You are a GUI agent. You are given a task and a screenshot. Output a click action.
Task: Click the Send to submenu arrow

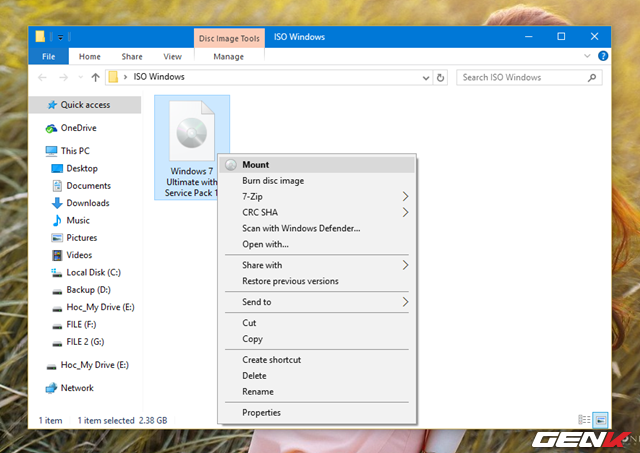(x=405, y=302)
